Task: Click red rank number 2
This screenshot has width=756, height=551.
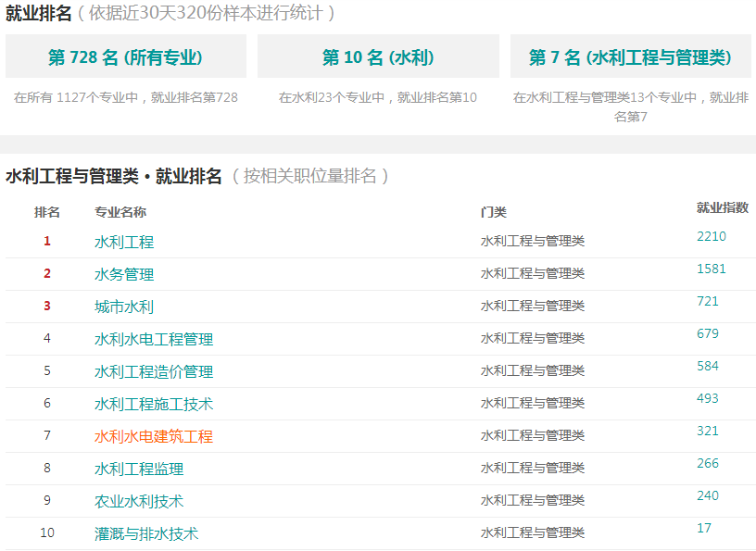Action: point(46,273)
